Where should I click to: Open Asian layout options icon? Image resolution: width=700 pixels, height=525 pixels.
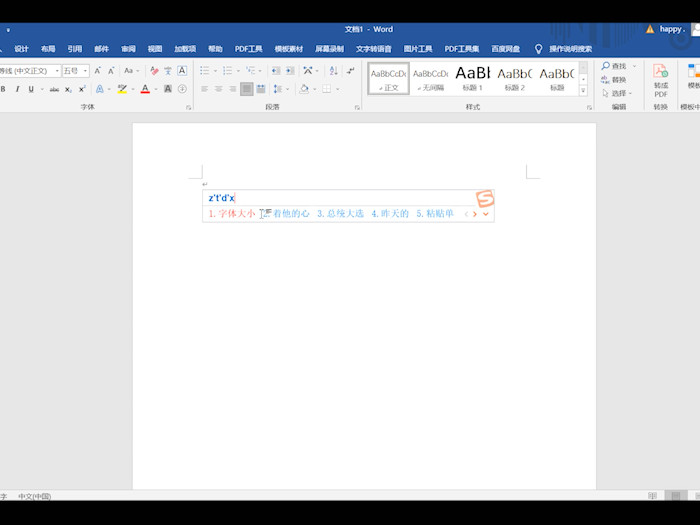[308, 71]
